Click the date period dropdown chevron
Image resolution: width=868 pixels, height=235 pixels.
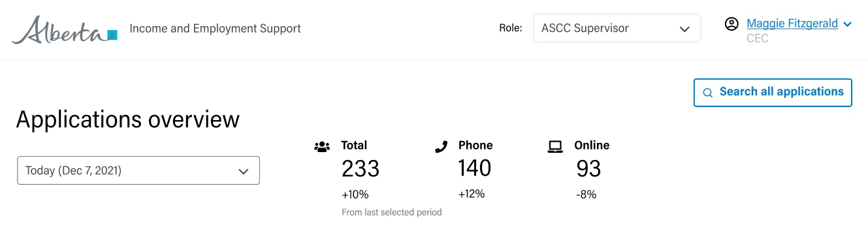244,172
